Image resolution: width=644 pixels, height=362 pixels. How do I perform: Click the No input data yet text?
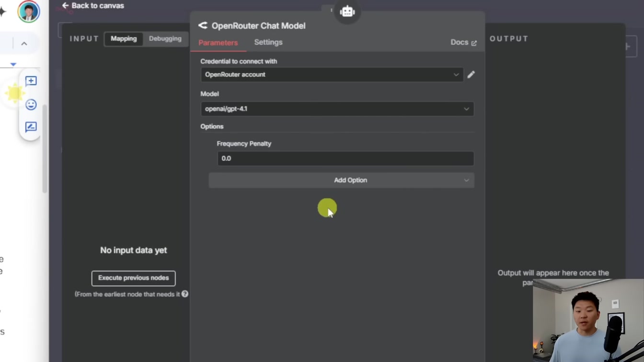tap(133, 250)
